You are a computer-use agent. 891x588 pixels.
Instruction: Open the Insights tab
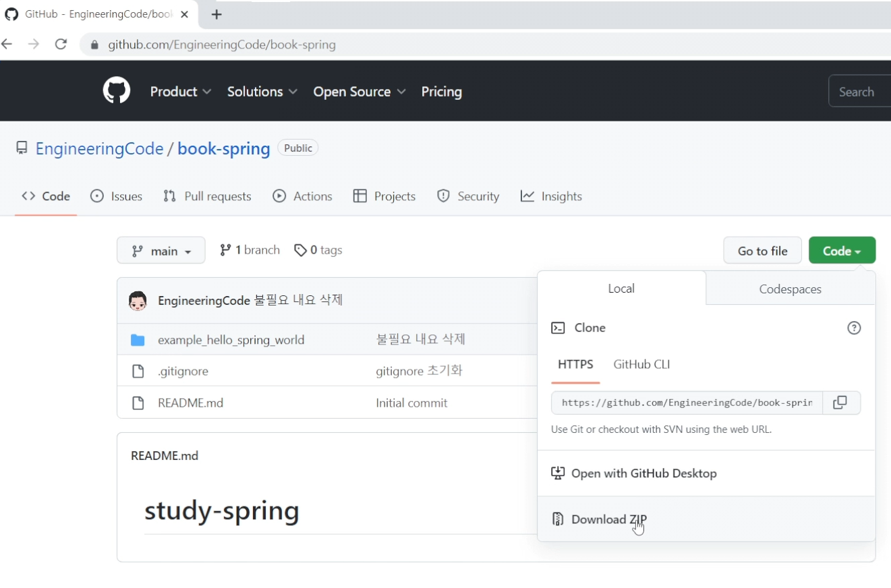(551, 196)
